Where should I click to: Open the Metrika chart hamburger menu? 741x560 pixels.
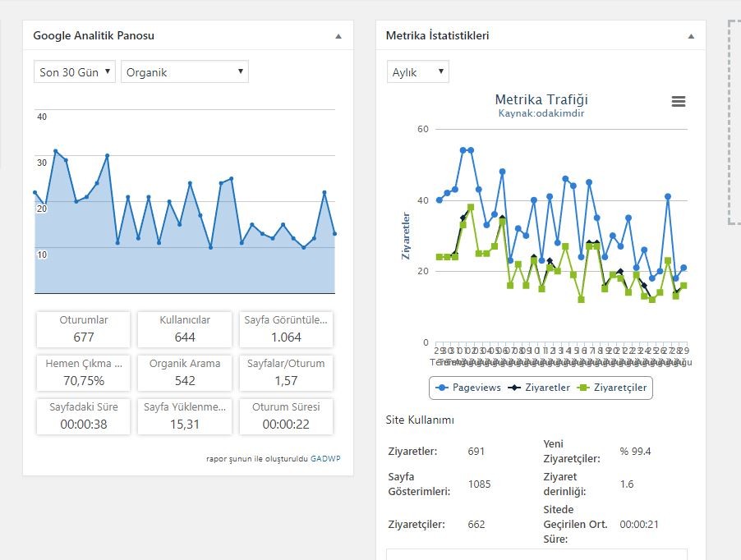tap(678, 101)
